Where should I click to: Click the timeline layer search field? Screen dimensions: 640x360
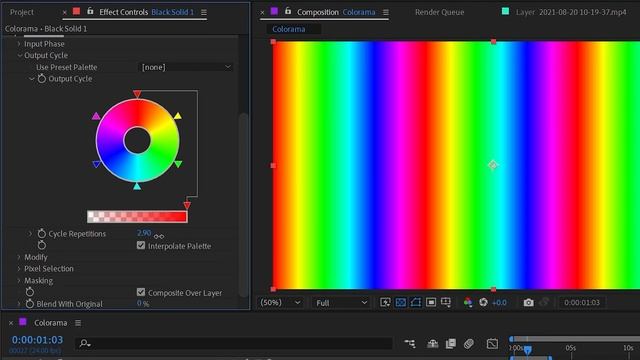click(x=233, y=344)
